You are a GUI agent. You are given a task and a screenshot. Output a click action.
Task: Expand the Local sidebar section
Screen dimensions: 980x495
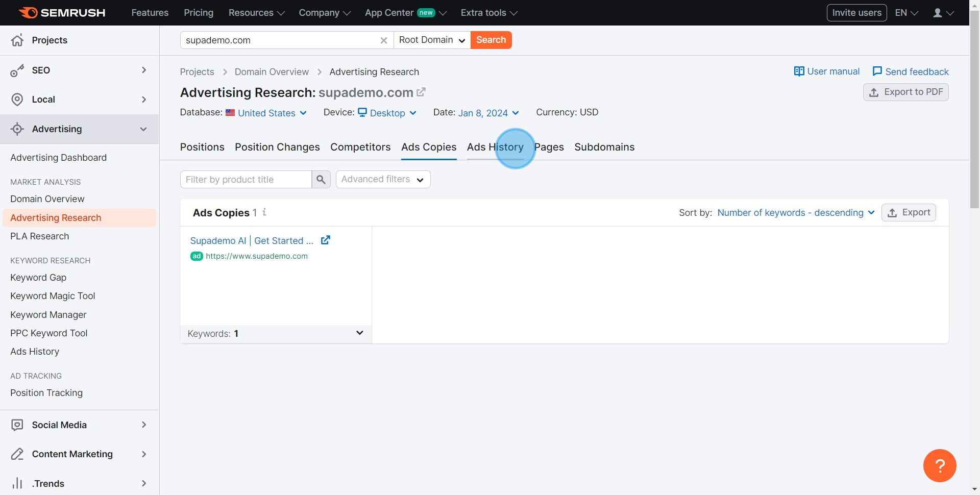[x=144, y=100]
